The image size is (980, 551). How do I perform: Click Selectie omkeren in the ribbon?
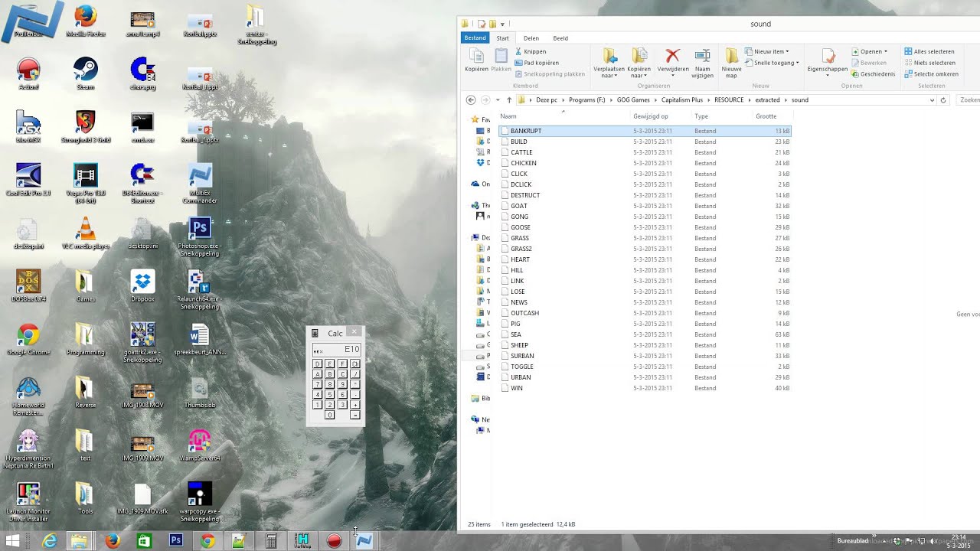coord(931,74)
